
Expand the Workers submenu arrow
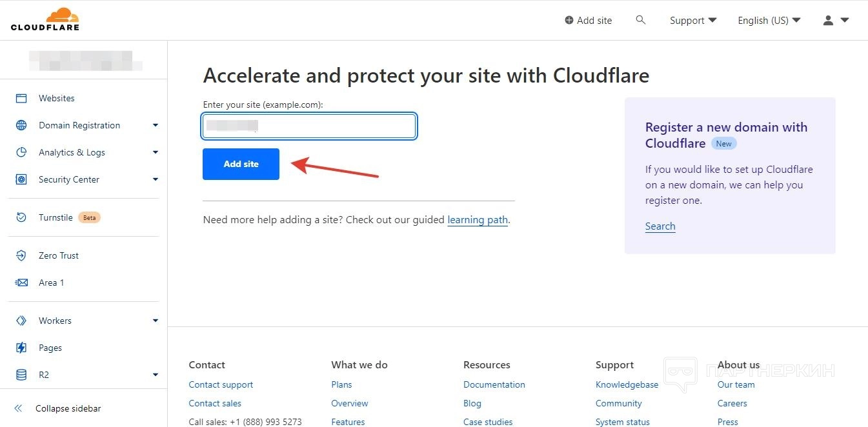pos(156,321)
